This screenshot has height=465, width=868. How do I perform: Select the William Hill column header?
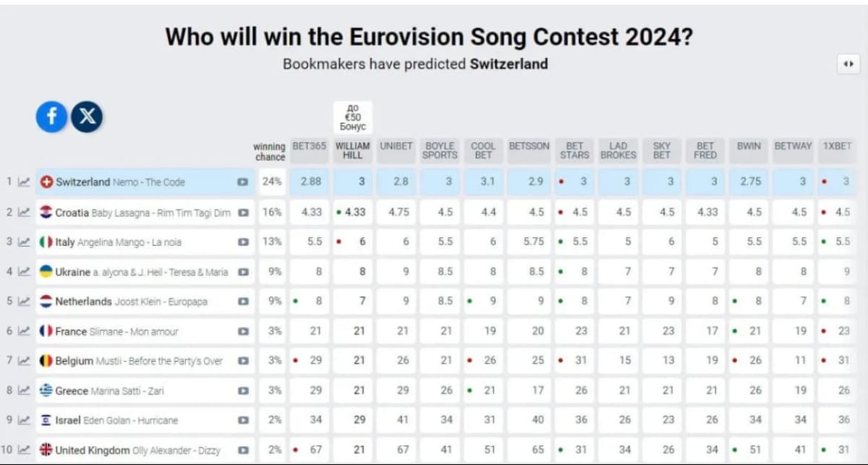(x=353, y=150)
